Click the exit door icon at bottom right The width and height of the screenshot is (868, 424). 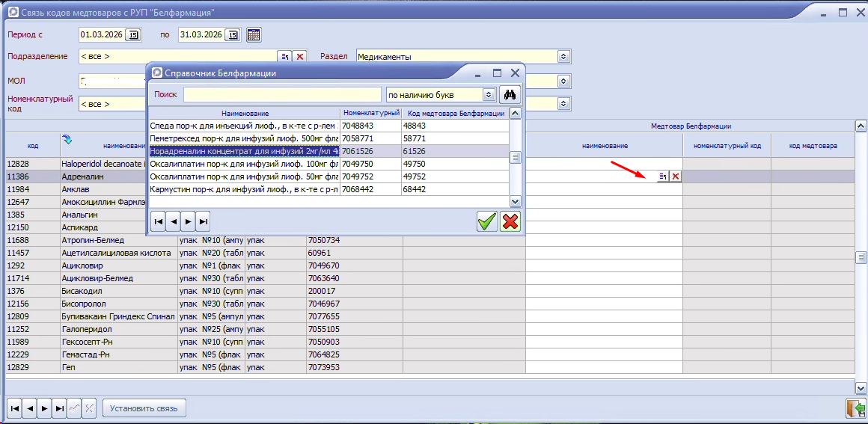pos(855,408)
